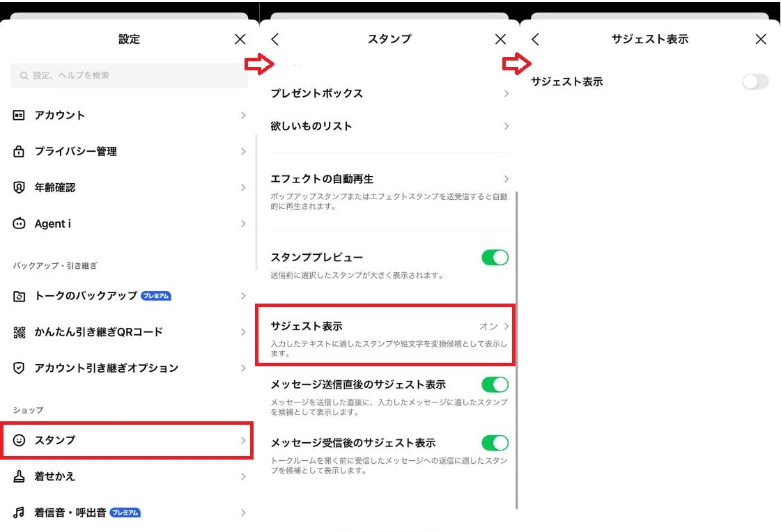This screenshot has width=781, height=532.
Task: Click the アカウント card icon
Action: pyautogui.click(x=18, y=116)
